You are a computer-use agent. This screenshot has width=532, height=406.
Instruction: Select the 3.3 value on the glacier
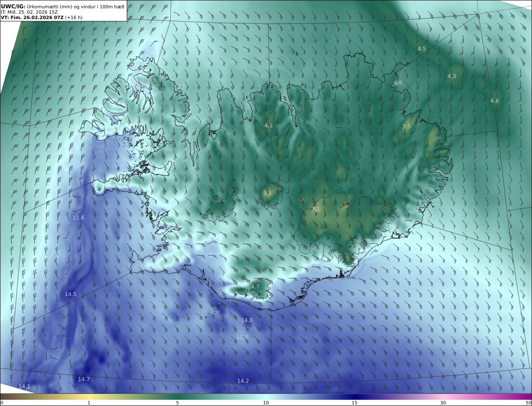tap(267, 193)
